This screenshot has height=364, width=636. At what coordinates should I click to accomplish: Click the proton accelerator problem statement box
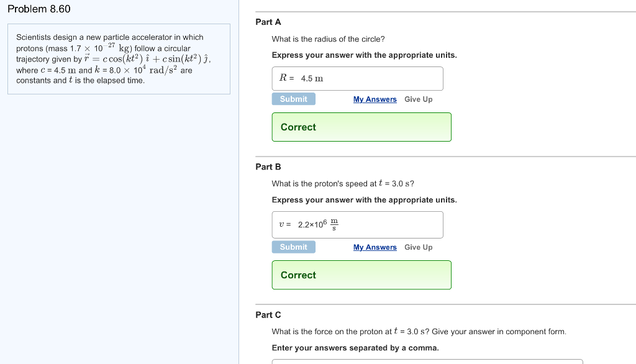coord(119,59)
